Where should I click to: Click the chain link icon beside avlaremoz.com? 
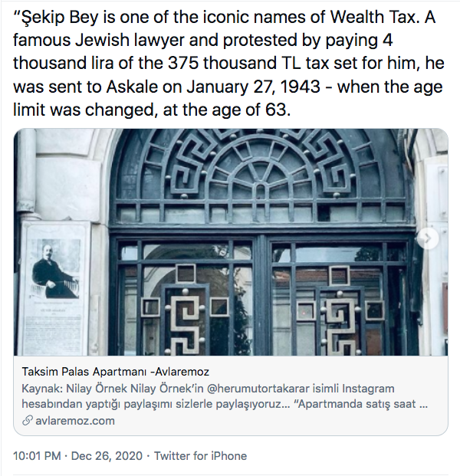tap(28, 420)
